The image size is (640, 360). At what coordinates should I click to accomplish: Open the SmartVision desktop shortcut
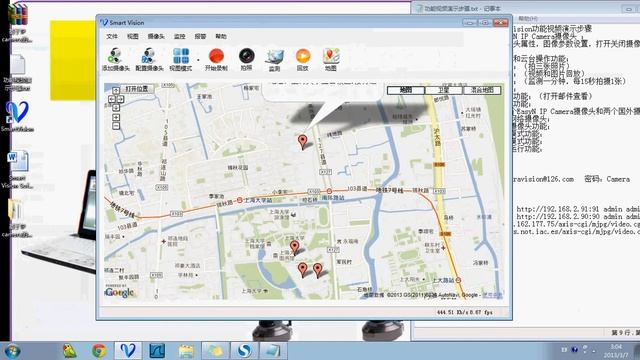[x=17, y=116]
